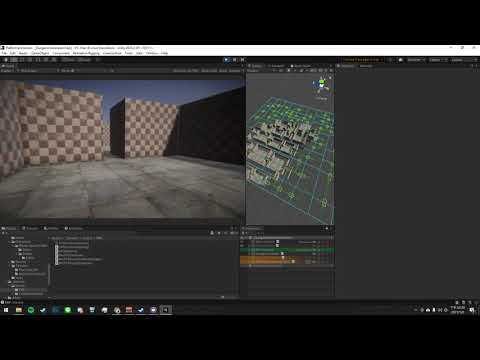Screen dimensions: 480x360
Task: Toggle Mute Audio in the Game view
Action: click(209, 71)
